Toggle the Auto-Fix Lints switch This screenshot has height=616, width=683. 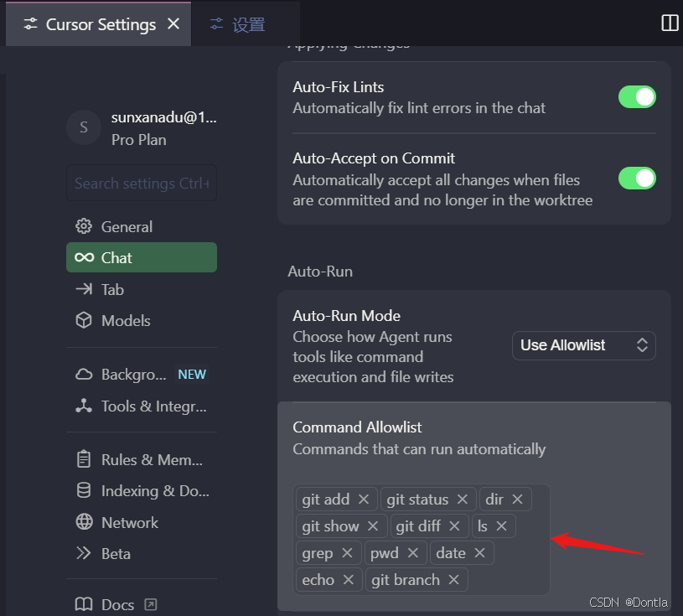pyautogui.click(x=637, y=96)
